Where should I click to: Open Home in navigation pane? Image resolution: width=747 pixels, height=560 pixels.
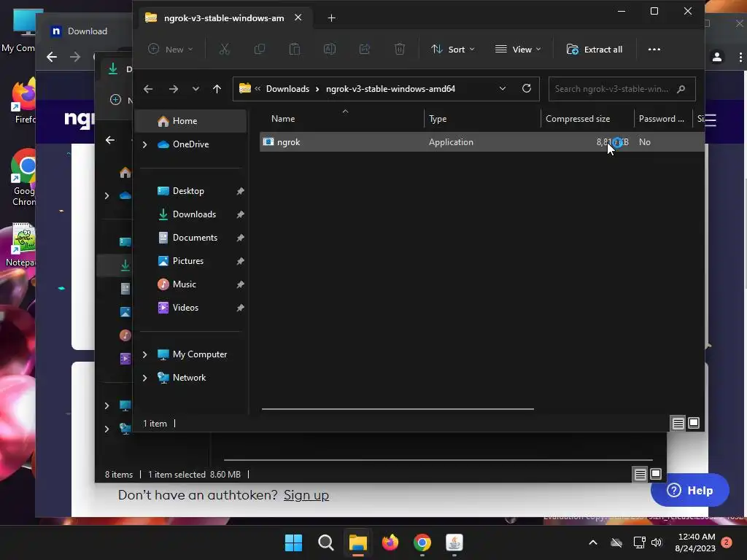(x=191, y=121)
